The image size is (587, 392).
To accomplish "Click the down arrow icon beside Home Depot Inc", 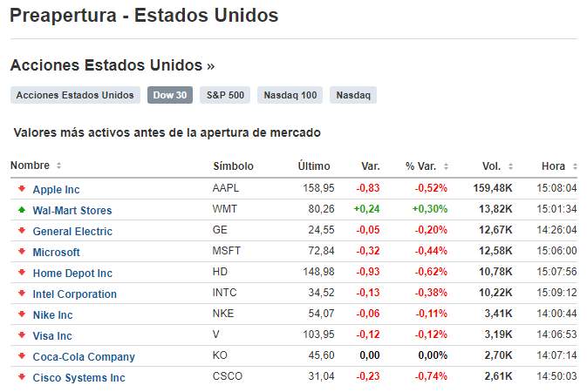I will [x=21, y=273].
